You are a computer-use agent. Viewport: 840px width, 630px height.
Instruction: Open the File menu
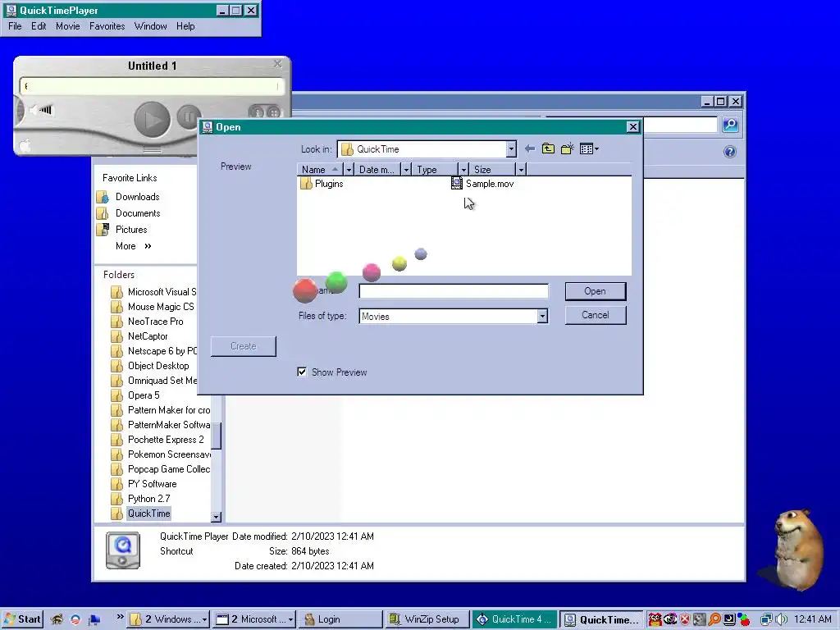click(x=15, y=25)
